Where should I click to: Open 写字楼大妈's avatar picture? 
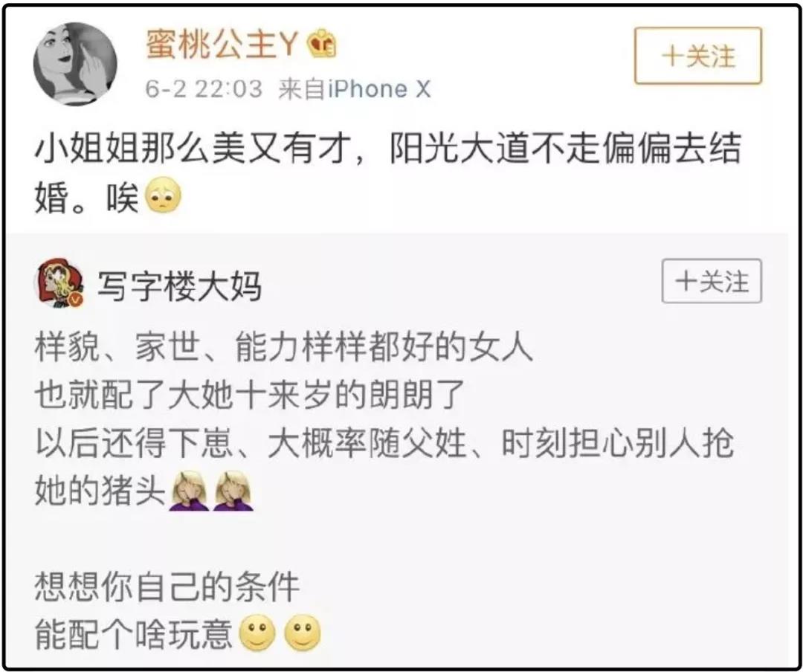[59, 283]
